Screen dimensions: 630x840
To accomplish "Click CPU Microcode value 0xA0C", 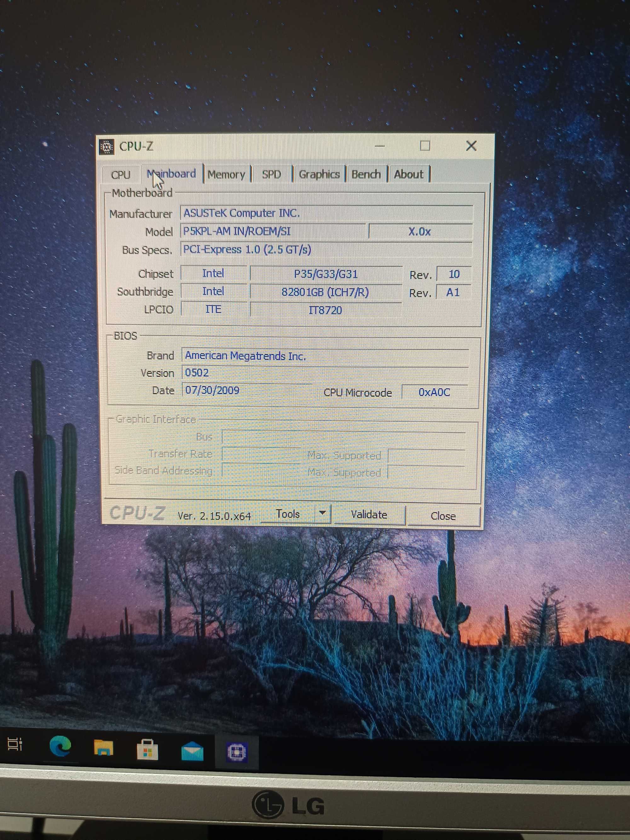I will (434, 392).
